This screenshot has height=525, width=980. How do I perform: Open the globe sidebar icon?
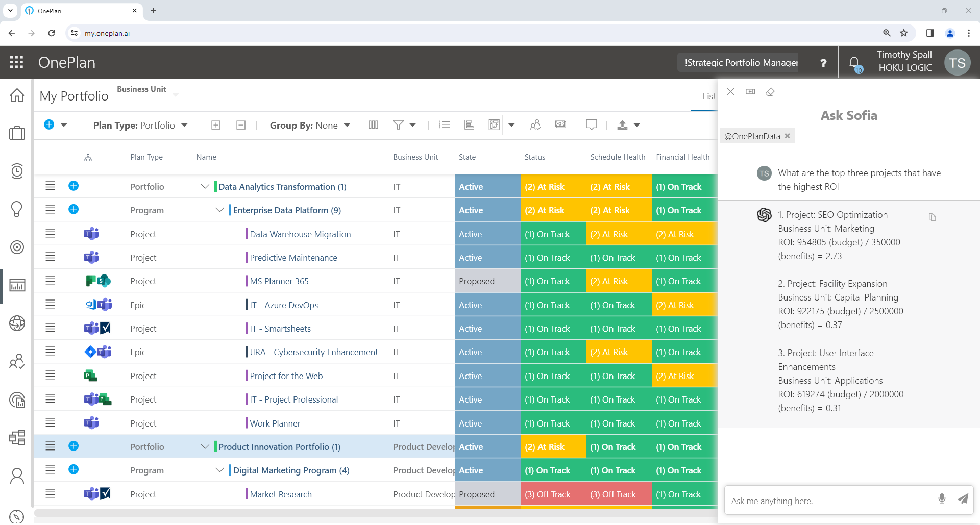(17, 323)
